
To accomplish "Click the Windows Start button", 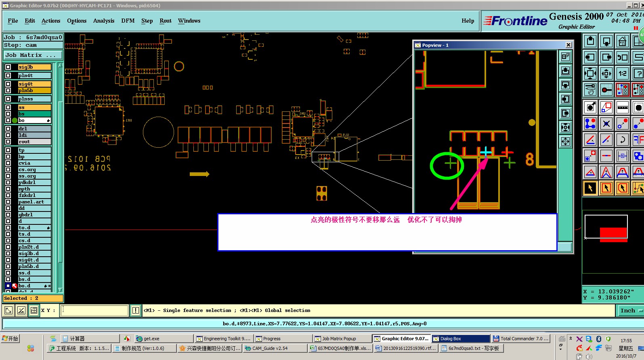I will 10,339.
